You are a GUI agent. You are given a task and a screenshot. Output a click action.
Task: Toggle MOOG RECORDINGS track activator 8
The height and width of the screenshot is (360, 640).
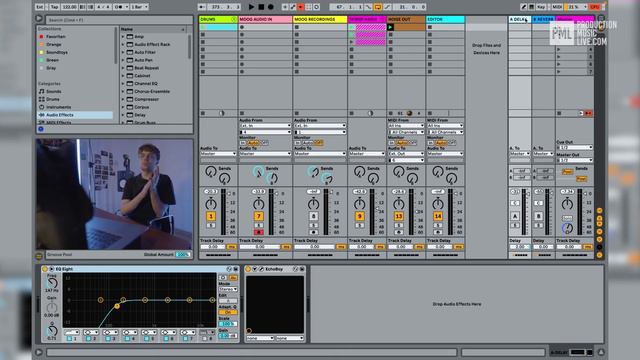click(313, 216)
